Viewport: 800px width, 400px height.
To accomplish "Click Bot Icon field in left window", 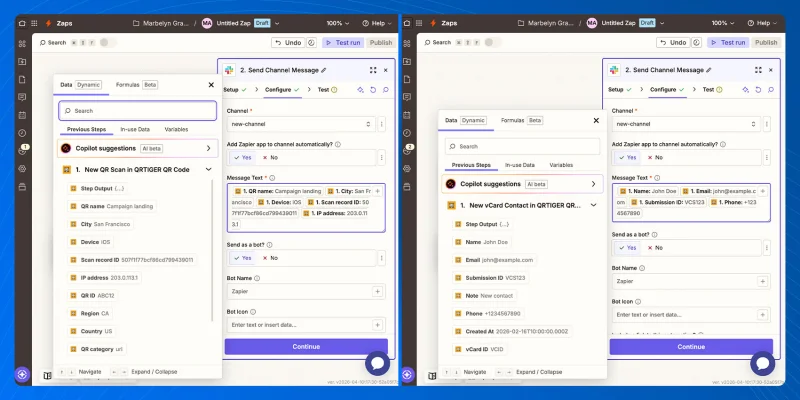I will point(306,325).
